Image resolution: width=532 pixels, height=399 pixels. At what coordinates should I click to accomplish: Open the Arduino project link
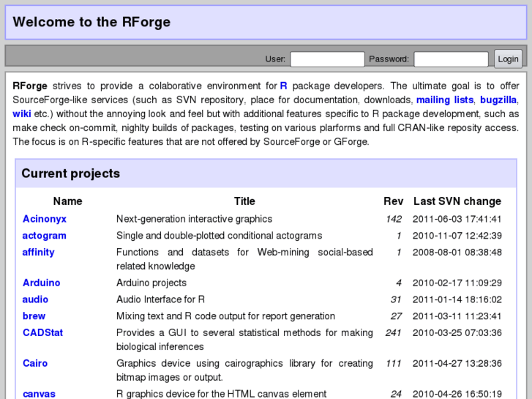42,283
